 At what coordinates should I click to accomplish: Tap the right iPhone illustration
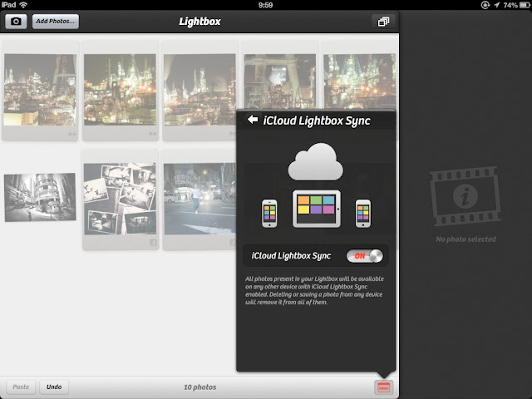[x=363, y=213]
